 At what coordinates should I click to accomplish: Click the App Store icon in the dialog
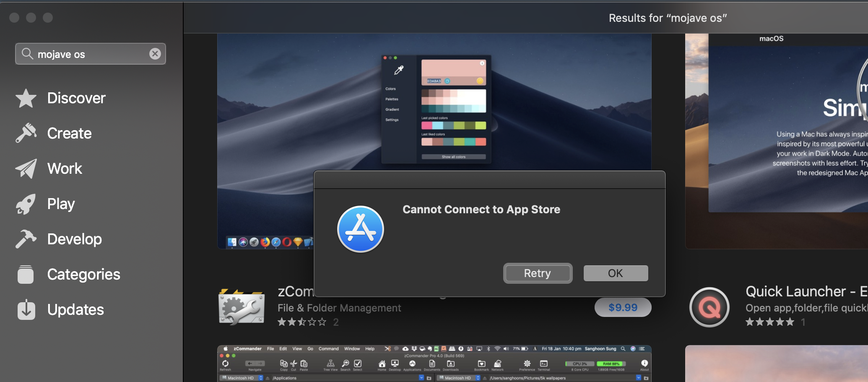point(361,229)
